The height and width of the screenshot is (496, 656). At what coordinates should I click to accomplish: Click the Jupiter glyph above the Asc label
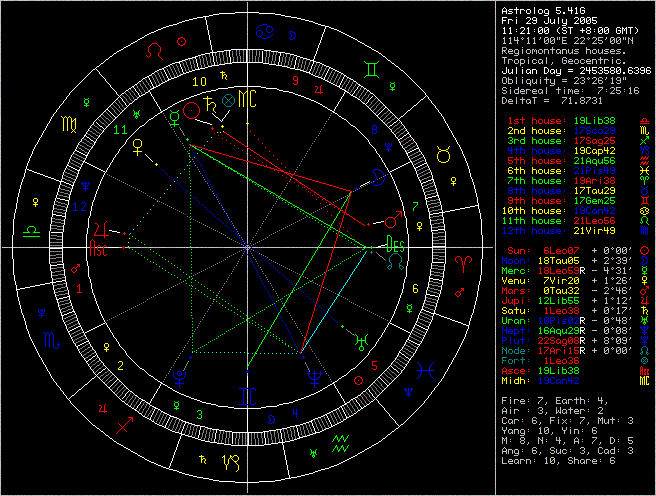[x=100, y=229]
